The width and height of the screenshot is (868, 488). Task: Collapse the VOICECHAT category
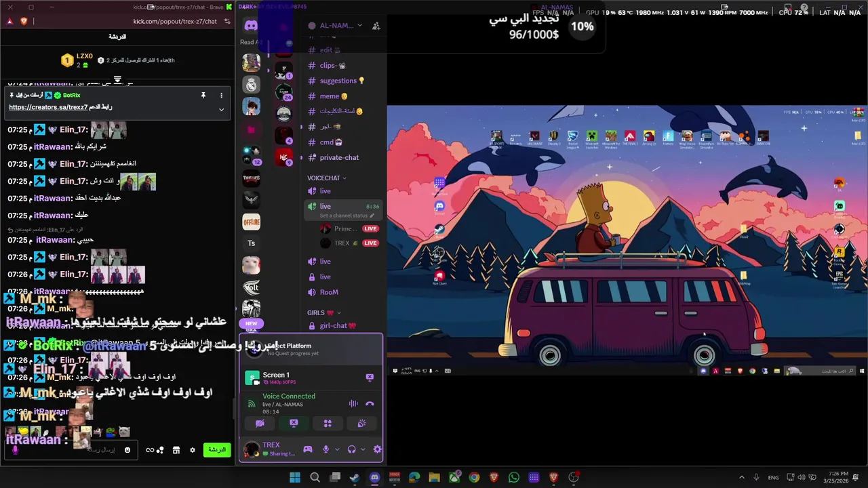pyautogui.click(x=327, y=178)
